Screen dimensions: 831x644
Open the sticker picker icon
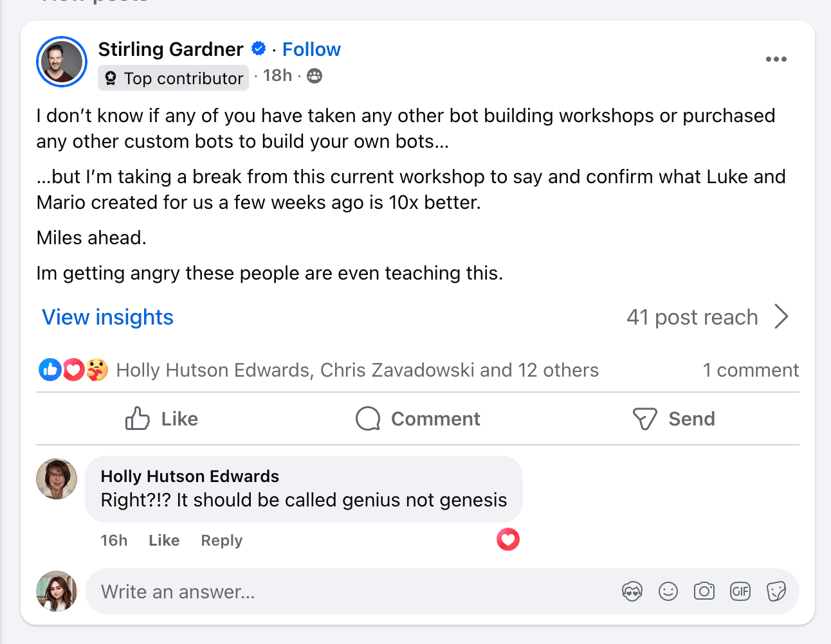click(x=776, y=591)
